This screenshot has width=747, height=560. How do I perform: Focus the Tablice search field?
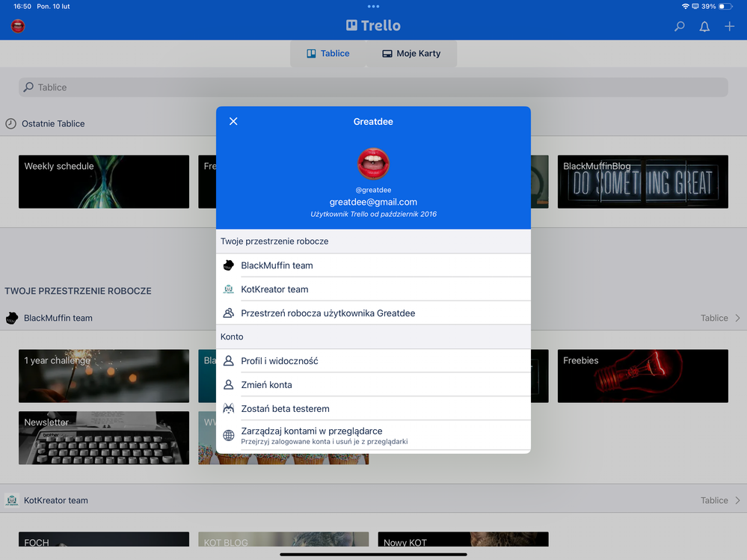click(x=374, y=87)
